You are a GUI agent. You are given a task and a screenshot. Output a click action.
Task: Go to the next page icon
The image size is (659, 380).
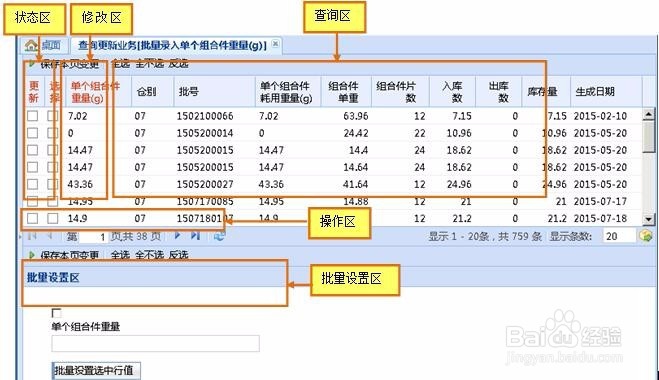pos(177,236)
